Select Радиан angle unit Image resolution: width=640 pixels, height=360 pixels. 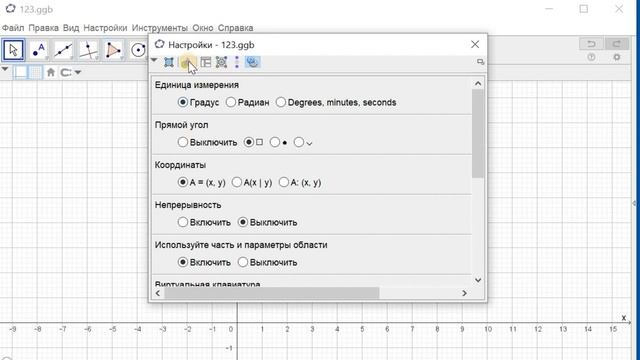(247, 102)
